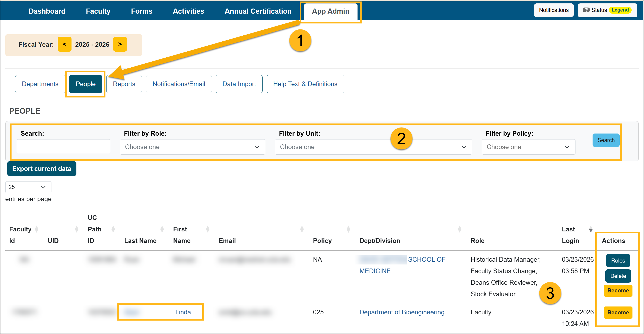The image size is (644, 334).
Task: Focus the Search text field
Action: pos(63,146)
